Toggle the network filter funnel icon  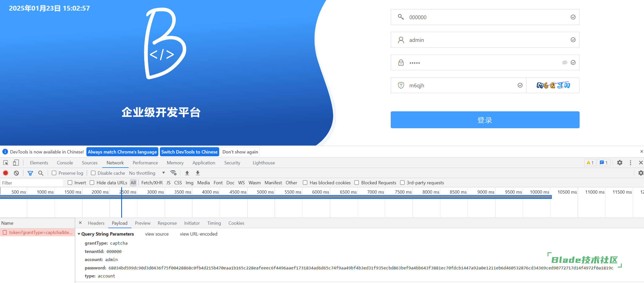coord(30,173)
